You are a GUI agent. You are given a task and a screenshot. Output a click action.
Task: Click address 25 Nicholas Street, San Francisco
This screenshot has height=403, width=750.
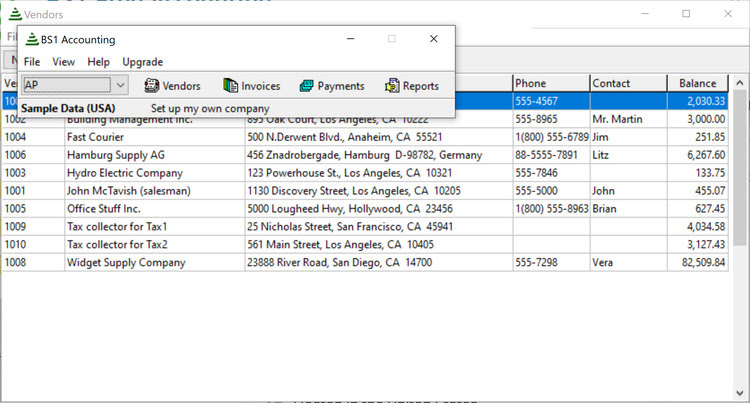point(379,227)
